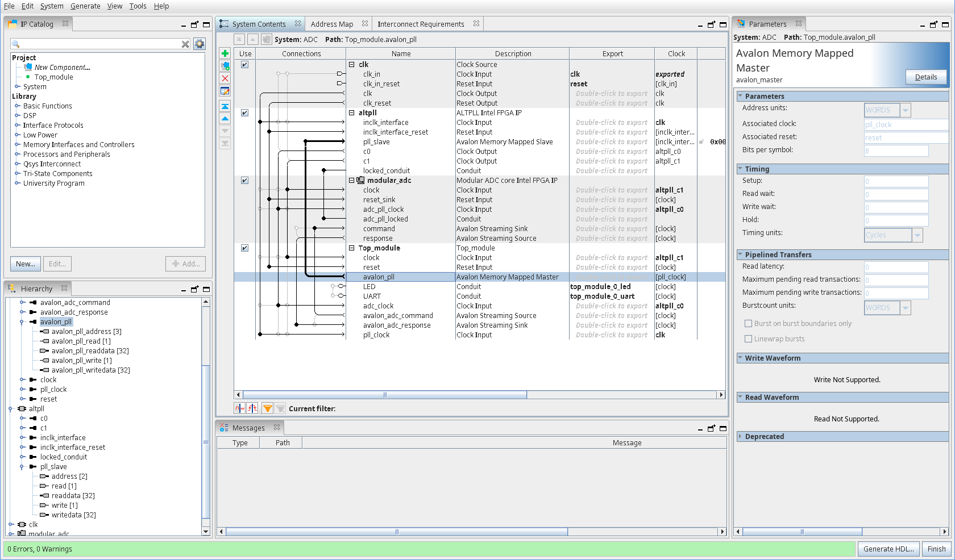
Task: Click the red X Remove icon
Action: point(225,78)
